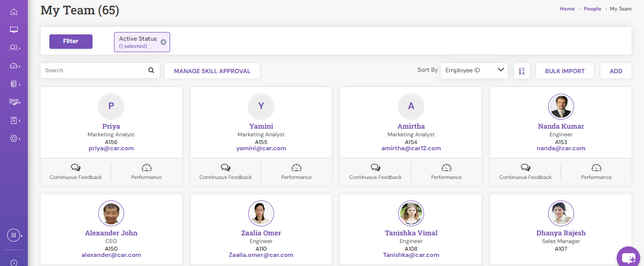Click email Zaalia.omer@car.com
The height and width of the screenshot is (266, 644).
261,255
